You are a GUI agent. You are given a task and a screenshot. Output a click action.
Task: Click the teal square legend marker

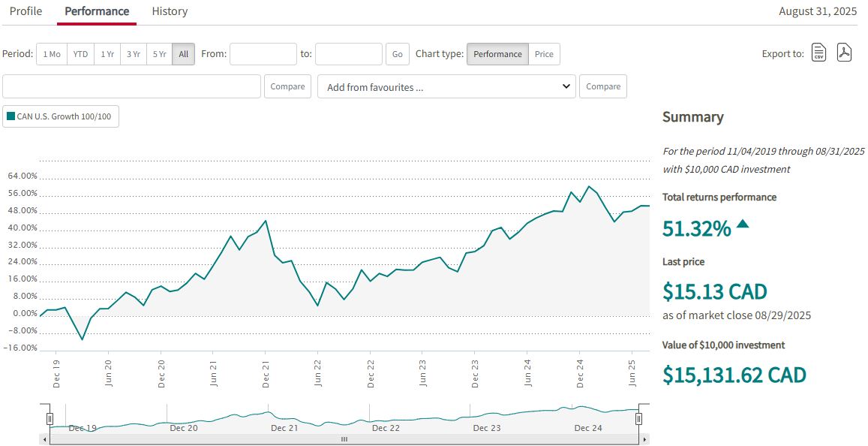tap(11, 116)
